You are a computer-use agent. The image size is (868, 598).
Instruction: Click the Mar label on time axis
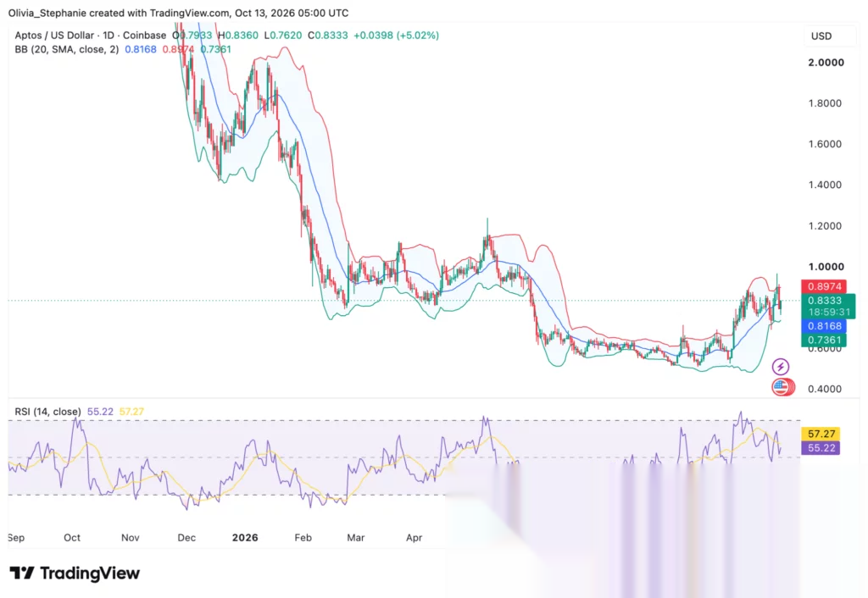pyautogui.click(x=355, y=538)
